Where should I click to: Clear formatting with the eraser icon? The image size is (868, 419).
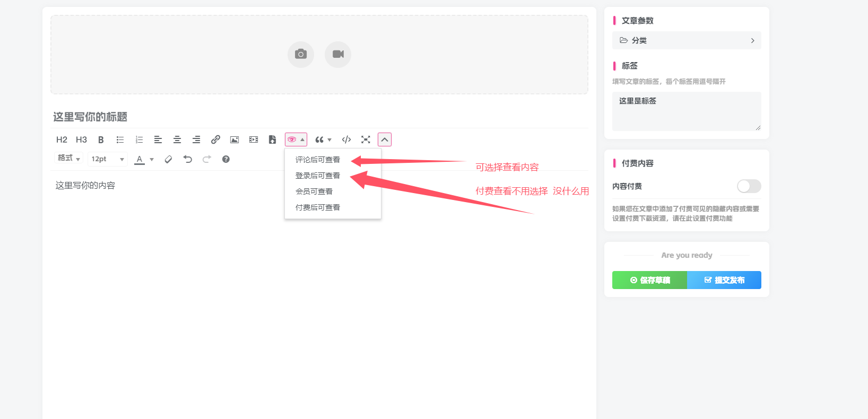click(168, 159)
